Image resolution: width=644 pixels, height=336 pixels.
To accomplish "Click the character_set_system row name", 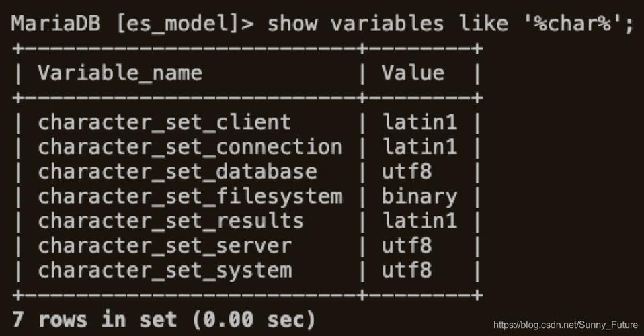I will 165,270.
